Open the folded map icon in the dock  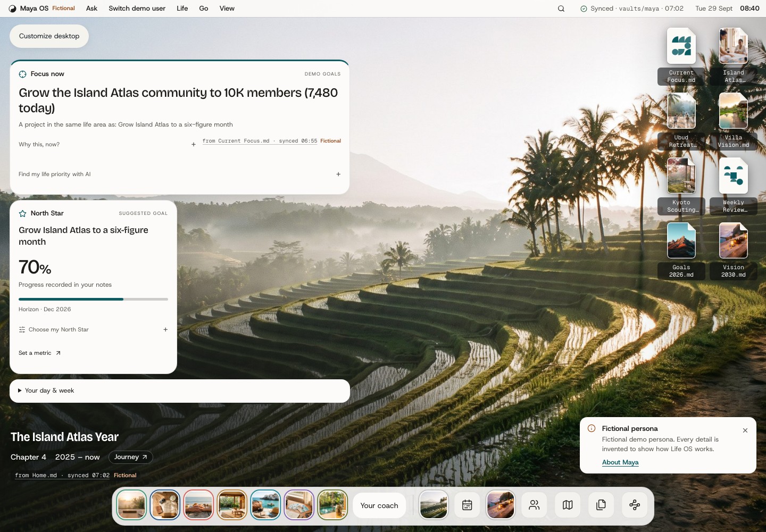(x=568, y=505)
